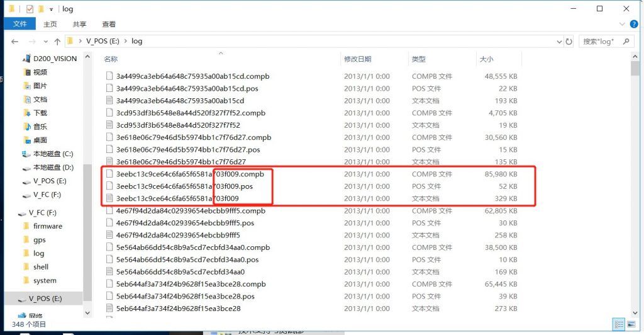Click the navigation pane scroll-up arrow
The width and height of the screenshot is (644, 335).
point(87,57)
